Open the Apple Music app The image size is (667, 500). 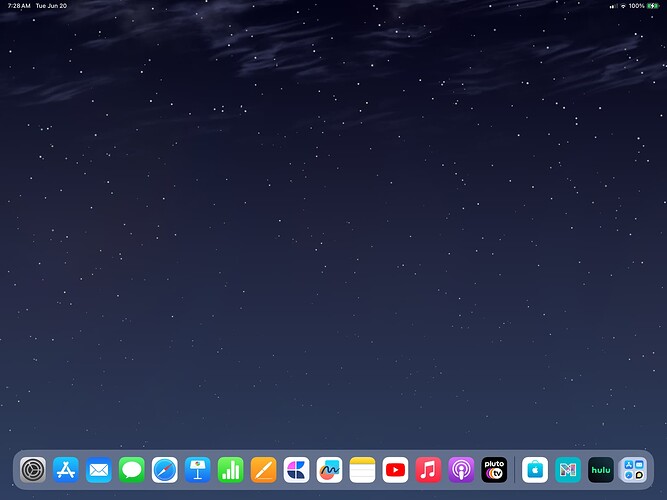click(x=428, y=469)
